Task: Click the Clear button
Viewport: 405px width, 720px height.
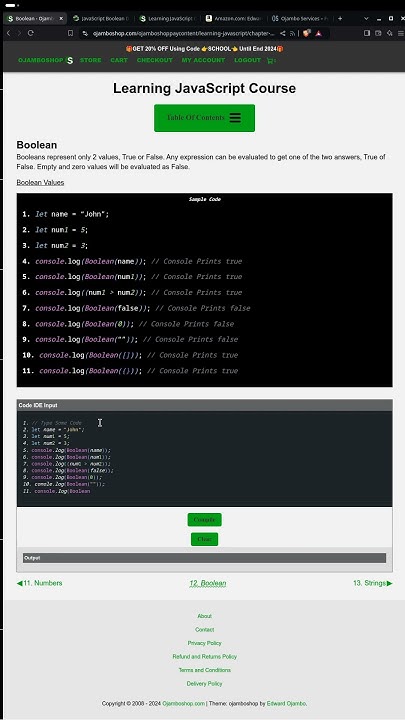Action: click(204, 539)
